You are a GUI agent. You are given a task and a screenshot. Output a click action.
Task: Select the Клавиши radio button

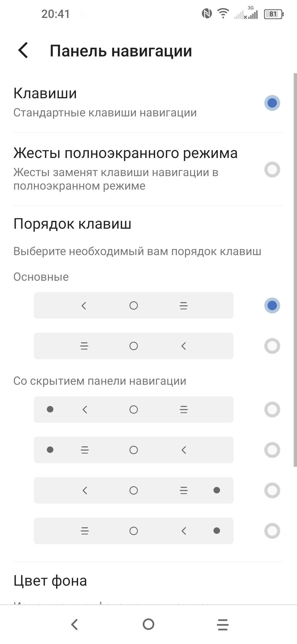coord(272,103)
